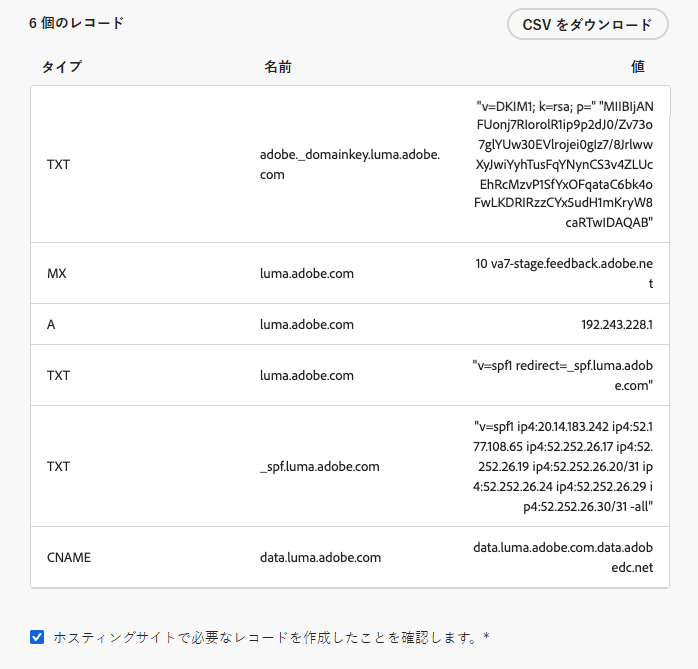
Task: Click the ホスティングサイトで必要なレコード confirmation label text
Action: 272,637
